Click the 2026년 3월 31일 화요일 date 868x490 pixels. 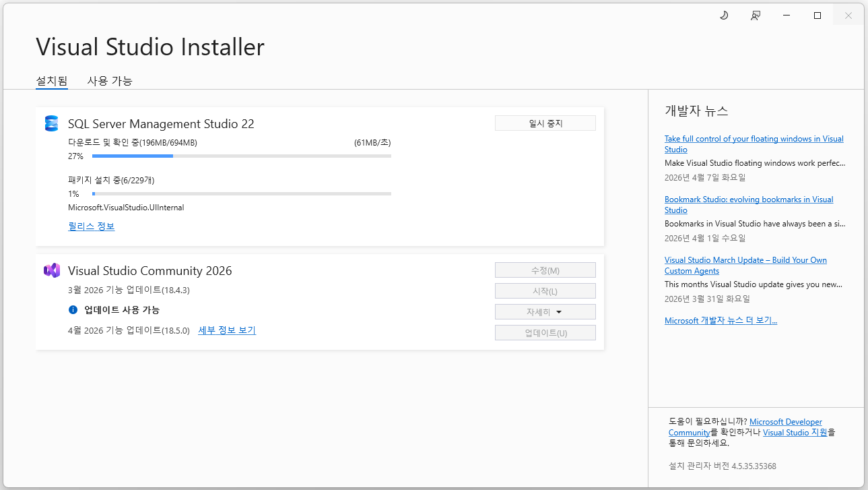[x=707, y=299]
